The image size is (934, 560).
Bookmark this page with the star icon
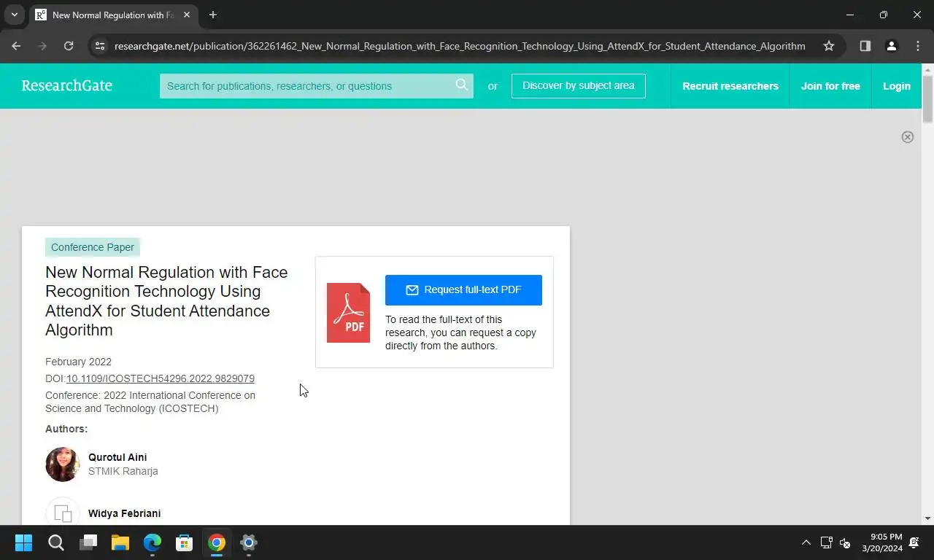point(829,46)
